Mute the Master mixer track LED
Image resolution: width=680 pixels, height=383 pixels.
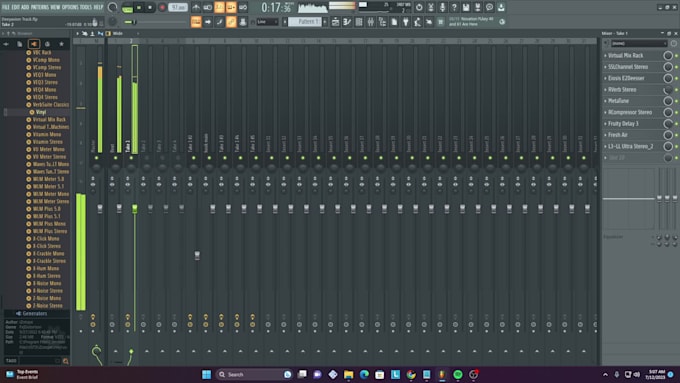point(96,158)
